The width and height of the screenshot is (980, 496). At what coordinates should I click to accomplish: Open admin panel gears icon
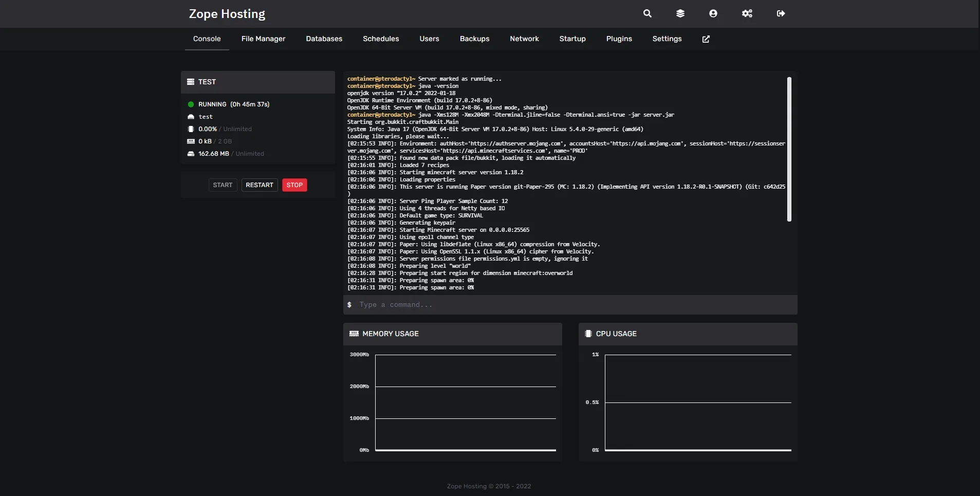[x=747, y=14]
